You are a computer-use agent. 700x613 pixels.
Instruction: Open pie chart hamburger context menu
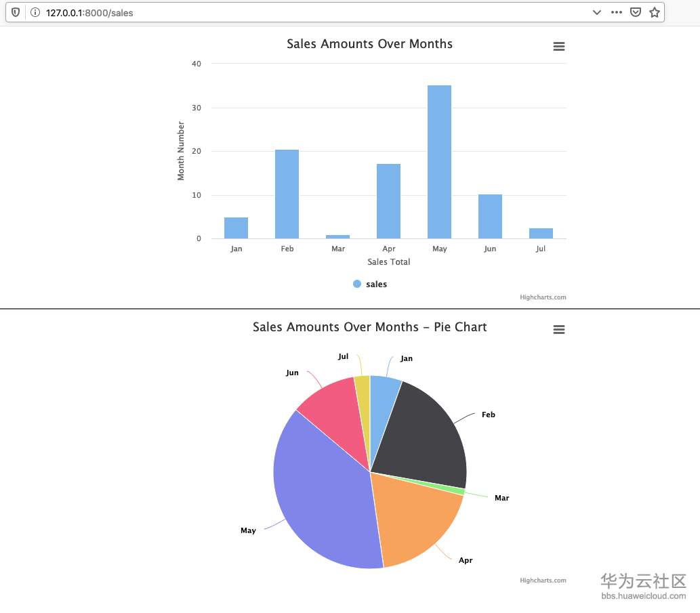pos(559,329)
